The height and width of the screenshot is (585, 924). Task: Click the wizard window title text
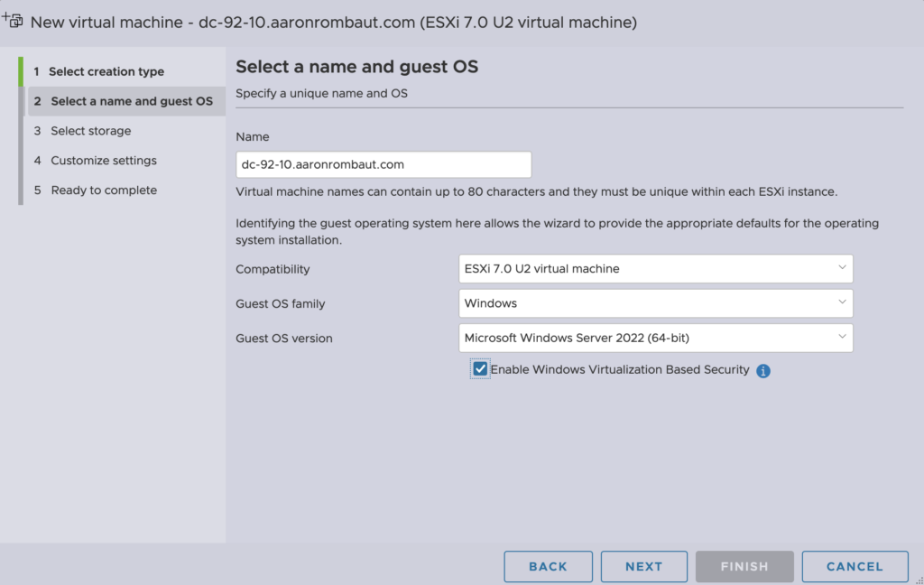tap(334, 22)
